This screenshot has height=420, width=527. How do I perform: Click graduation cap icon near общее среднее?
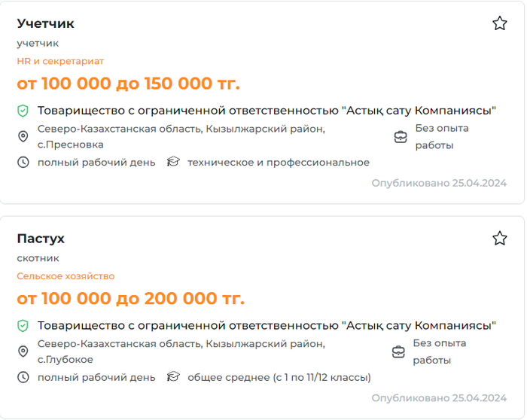173,377
